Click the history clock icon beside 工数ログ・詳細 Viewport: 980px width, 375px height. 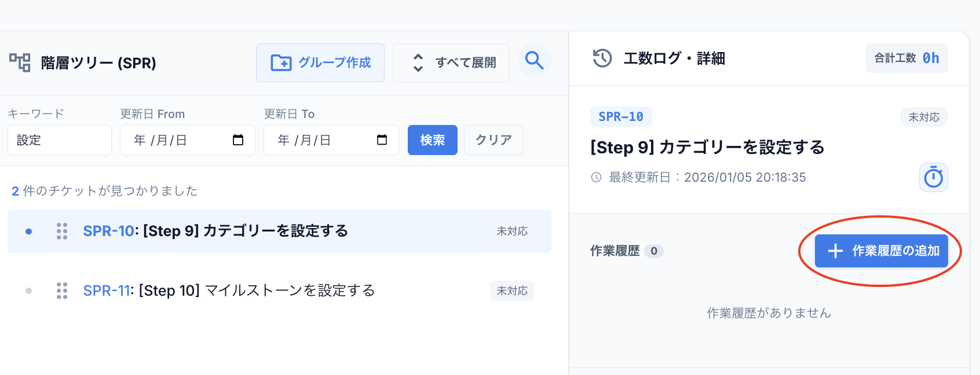click(x=602, y=58)
